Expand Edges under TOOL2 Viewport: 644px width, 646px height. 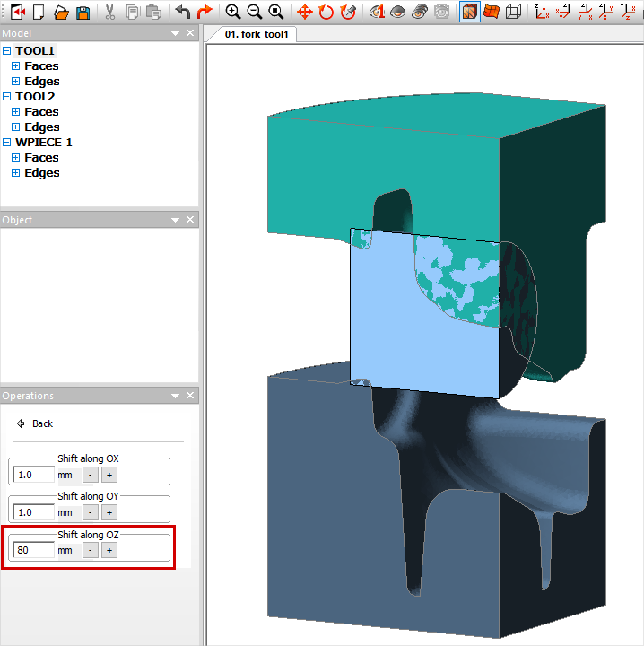[15, 127]
